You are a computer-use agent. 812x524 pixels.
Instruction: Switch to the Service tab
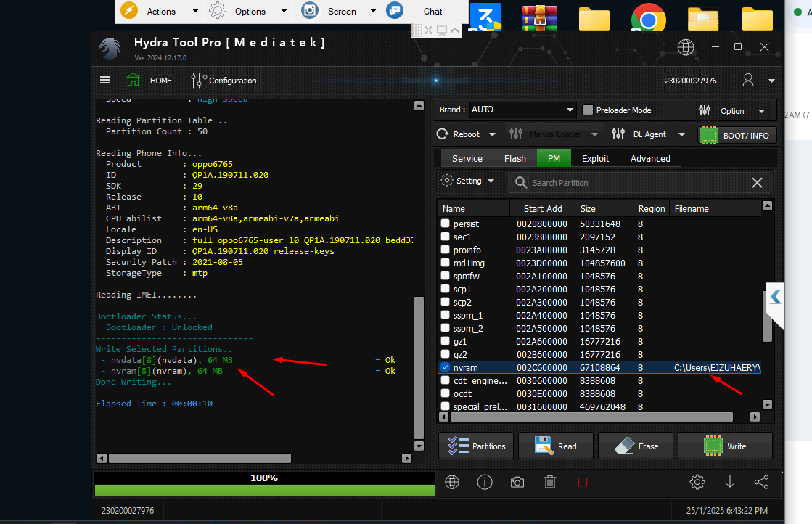467,158
